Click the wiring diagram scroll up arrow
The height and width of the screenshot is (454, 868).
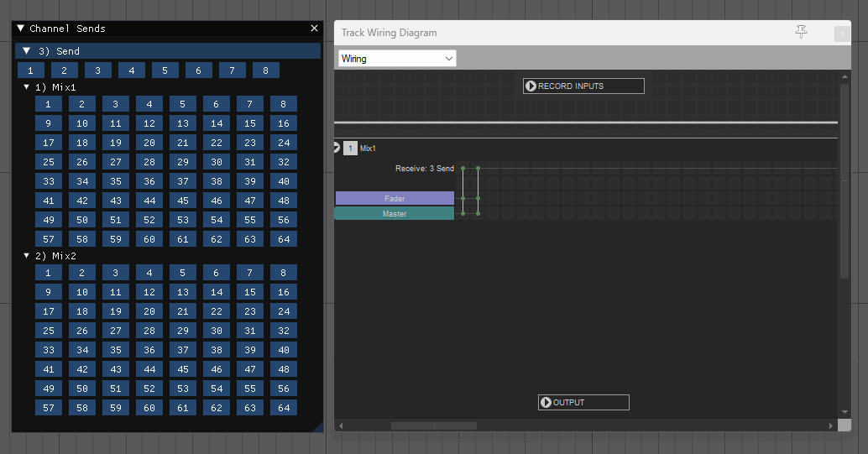pyautogui.click(x=844, y=76)
